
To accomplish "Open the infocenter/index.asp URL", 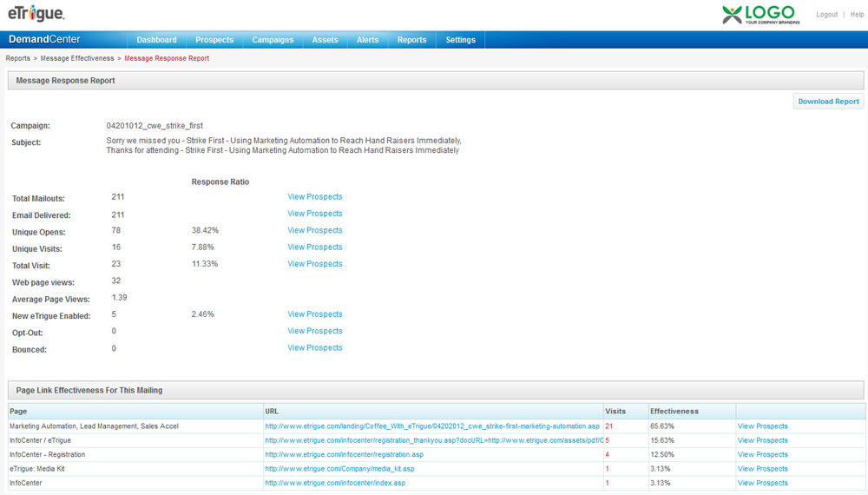I will (x=335, y=483).
